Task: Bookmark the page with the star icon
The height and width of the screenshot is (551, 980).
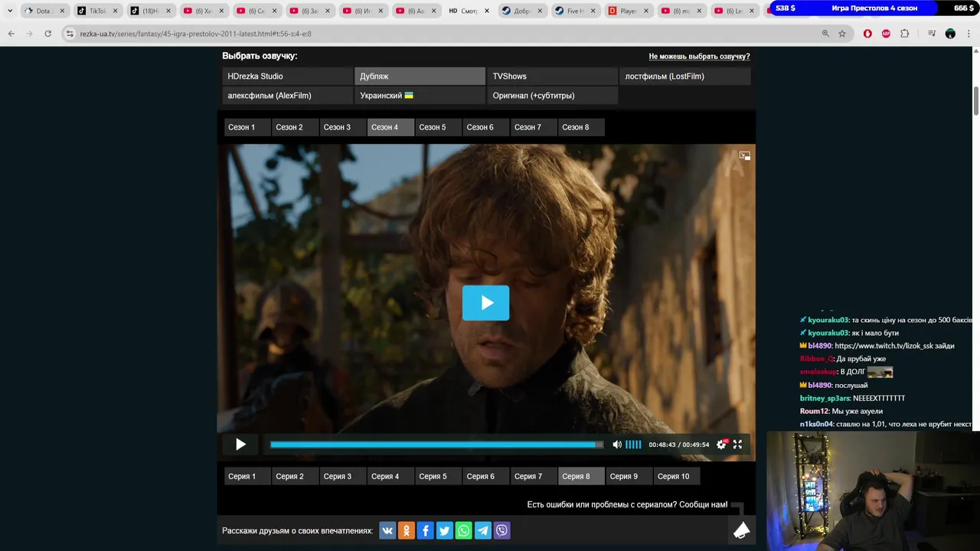Action: click(x=842, y=34)
